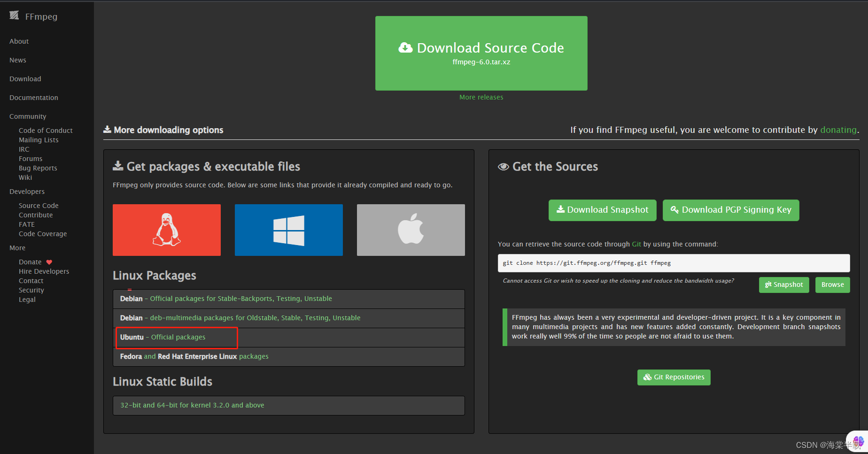This screenshot has height=454, width=868.
Task: Open About in the sidebar
Action: 19,41
